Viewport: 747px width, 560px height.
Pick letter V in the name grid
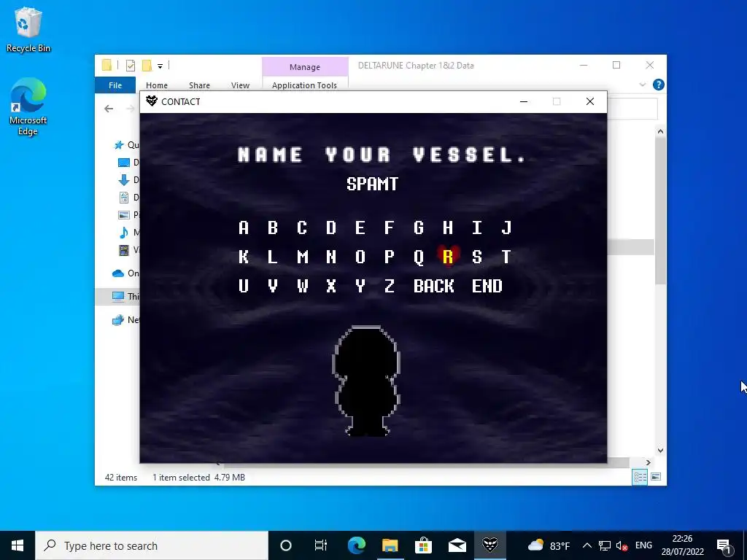point(273,286)
